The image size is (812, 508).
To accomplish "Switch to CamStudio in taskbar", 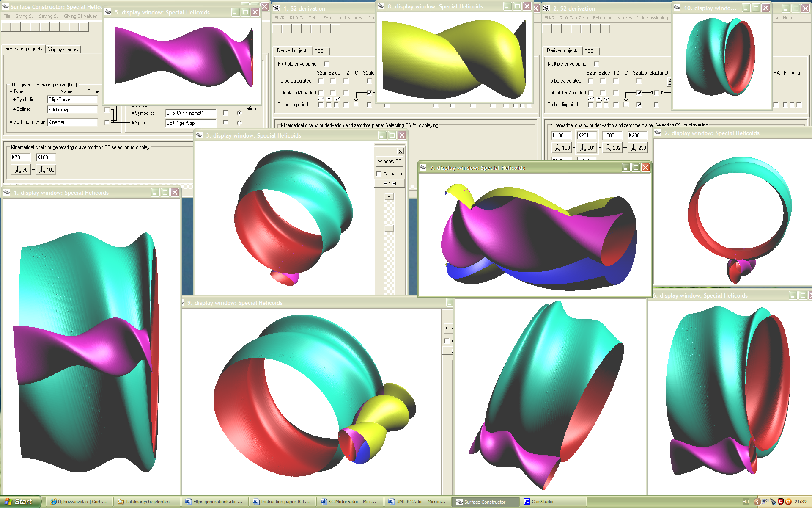I will (x=554, y=502).
